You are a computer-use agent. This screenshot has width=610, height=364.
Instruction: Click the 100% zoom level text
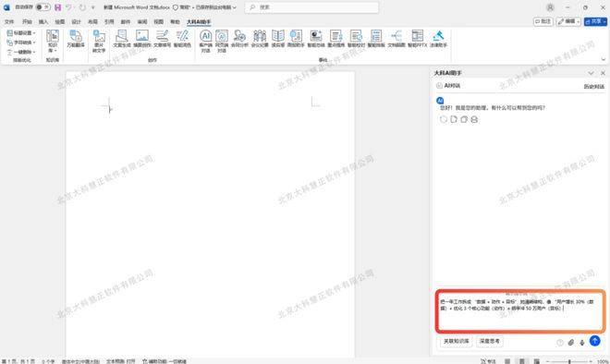coord(603,361)
